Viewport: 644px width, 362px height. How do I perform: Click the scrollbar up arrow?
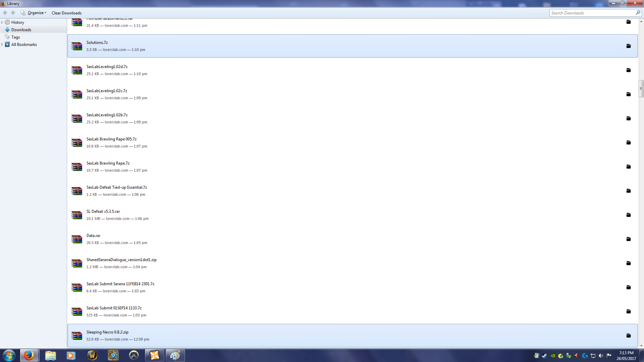coord(641,21)
